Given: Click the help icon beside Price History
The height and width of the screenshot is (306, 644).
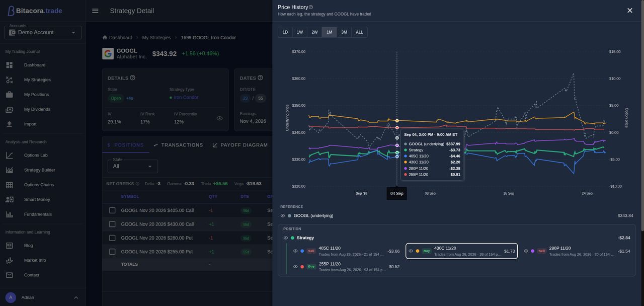Looking at the screenshot, I should [311, 7].
